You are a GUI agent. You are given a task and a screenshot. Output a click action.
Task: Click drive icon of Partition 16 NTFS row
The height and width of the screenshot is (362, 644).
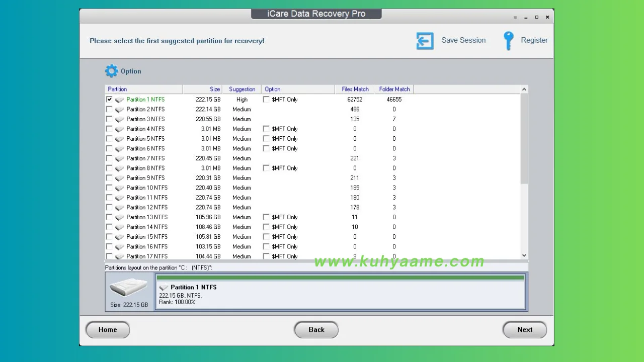coord(119,247)
